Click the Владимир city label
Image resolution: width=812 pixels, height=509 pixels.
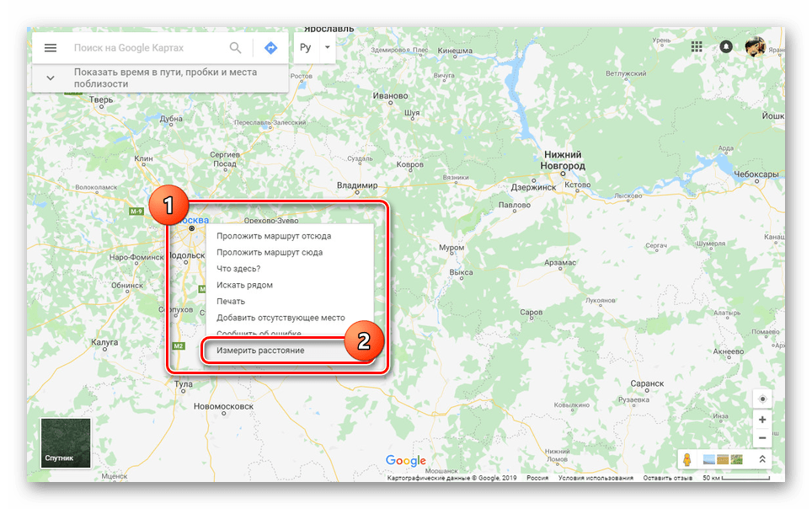pos(357,185)
